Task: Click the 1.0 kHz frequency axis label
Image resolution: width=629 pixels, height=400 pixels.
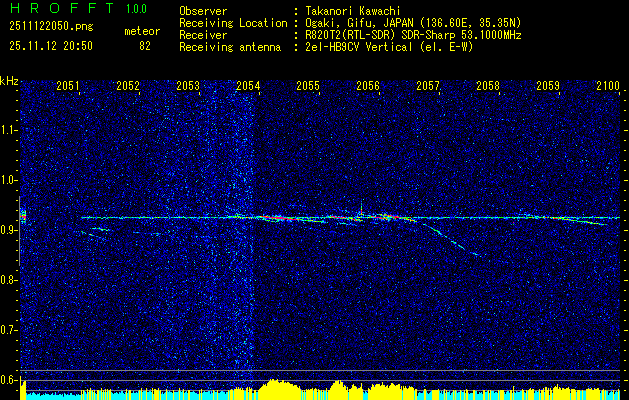Action: 8,180
